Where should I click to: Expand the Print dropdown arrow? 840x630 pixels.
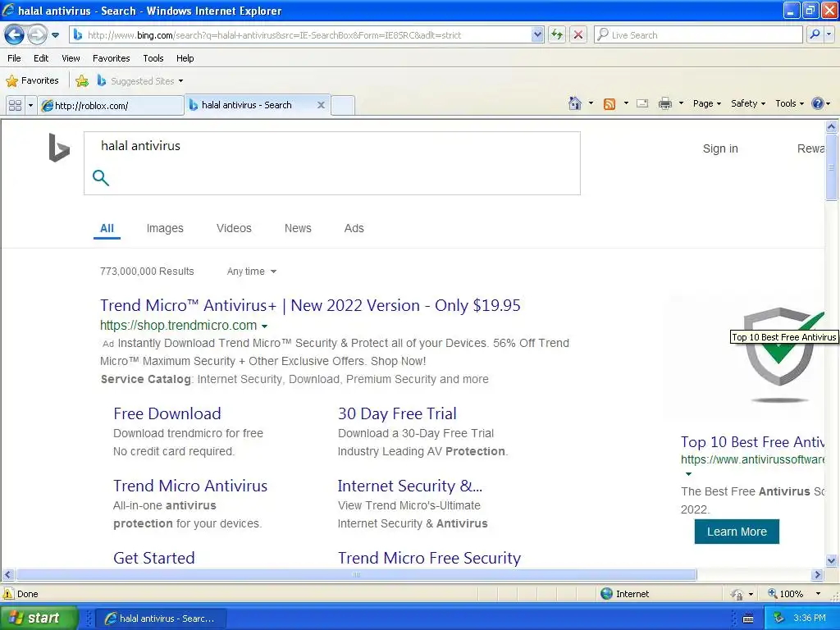[681, 103]
